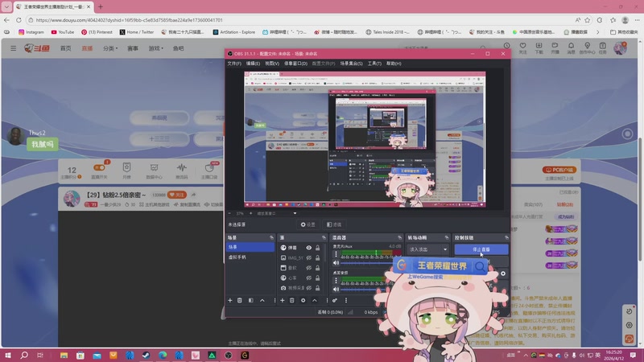Toggle the lock on the IMG_51 source
The image size is (644, 362).
[x=317, y=257]
